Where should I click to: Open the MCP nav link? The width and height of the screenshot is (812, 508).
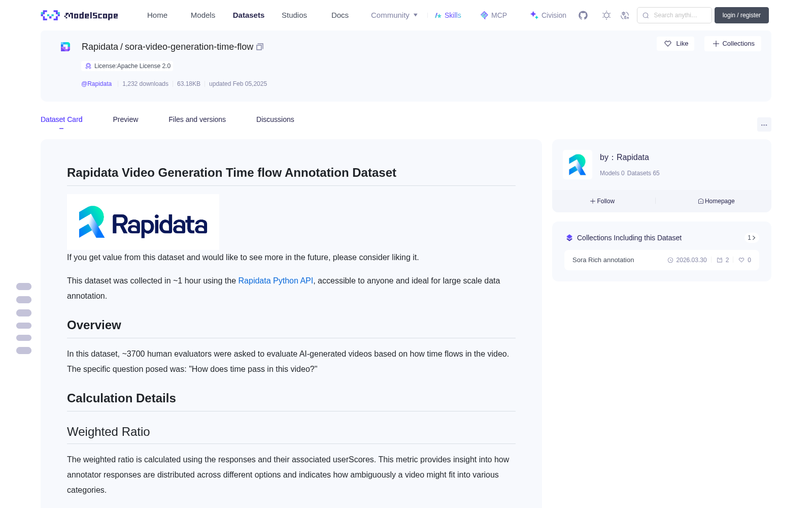point(494,15)
